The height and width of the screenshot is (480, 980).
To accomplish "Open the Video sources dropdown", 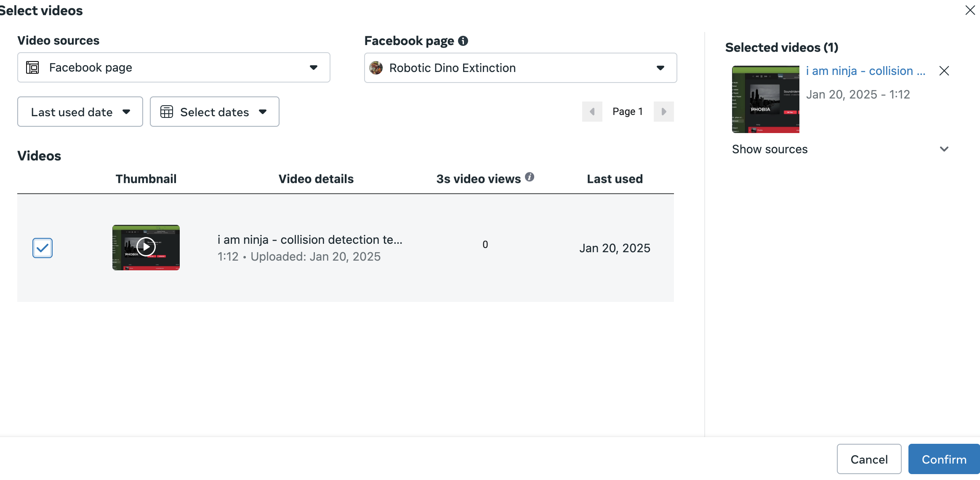I will (x=173, y=67).
